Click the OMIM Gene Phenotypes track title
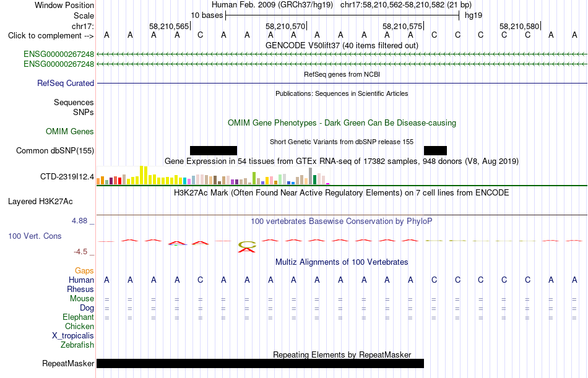The height and width of the screenshot is (378, 588). pyautogui.click(x=342, y=123)
